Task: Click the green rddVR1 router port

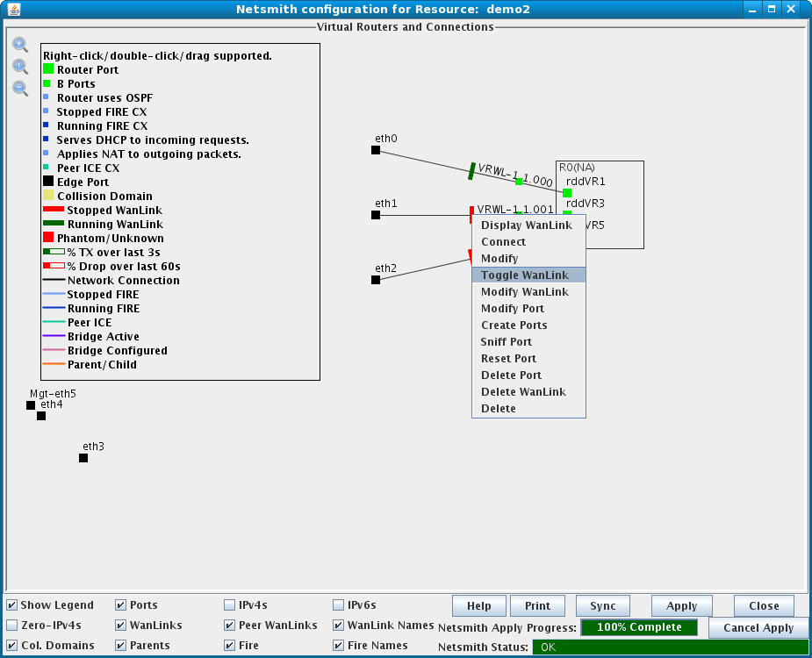Action: (x=567, y=193)
